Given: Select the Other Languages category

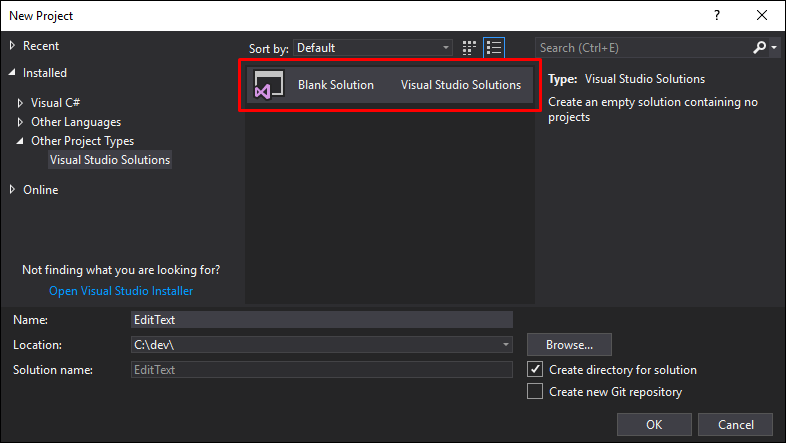Looking at the screenshot, I should pos(76,122).
